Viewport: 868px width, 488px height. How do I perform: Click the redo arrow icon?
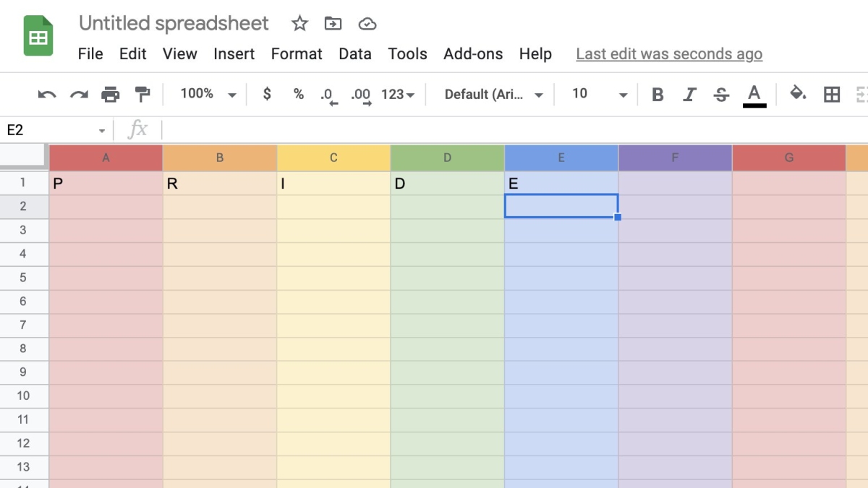tap(79, 94)
